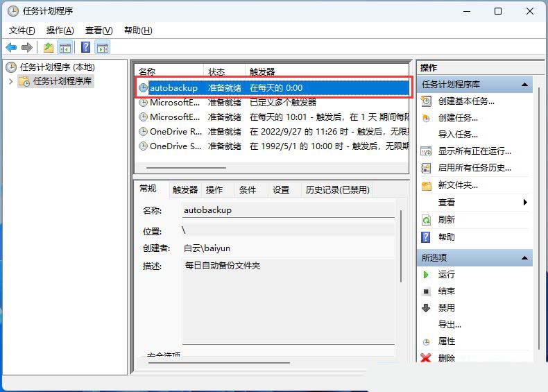Click the black 结束 stop icon
Image resolution: width=548 pixels, height=392 pixels.
426,291
